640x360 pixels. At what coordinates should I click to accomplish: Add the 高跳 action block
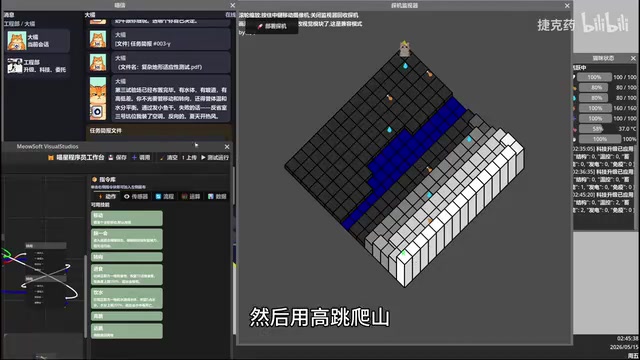point(127,316)
